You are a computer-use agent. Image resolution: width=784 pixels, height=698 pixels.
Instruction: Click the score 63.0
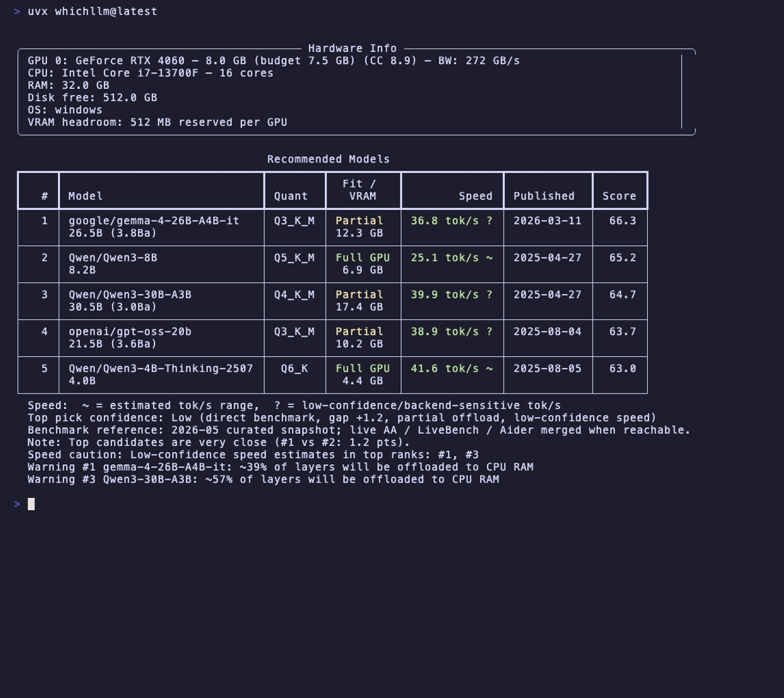622,369
